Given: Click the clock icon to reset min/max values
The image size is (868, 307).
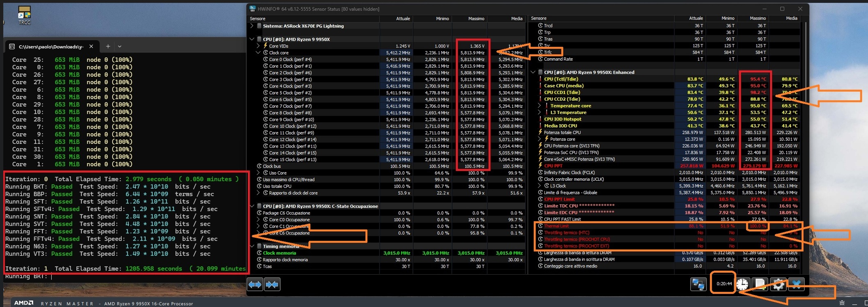Looking at the screenshot, I should coord(742,284).
